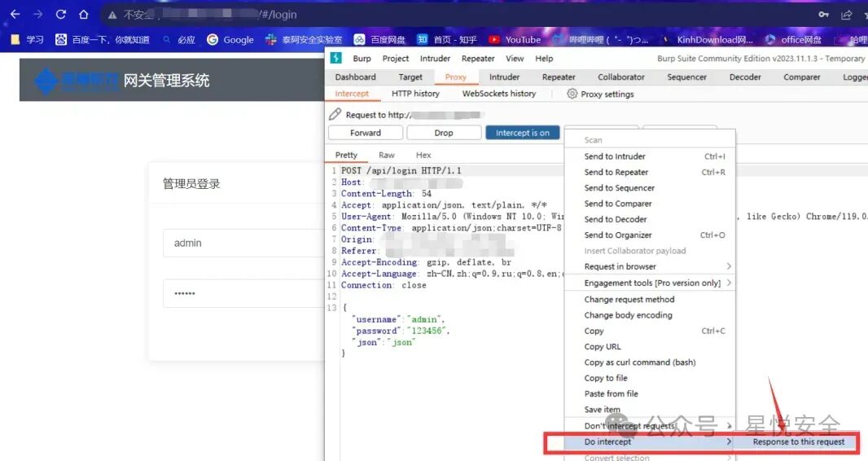The width and height of the screenshot is (868, 461).
Task: Expand Engagement tools submenu
Action: (650, 283)
